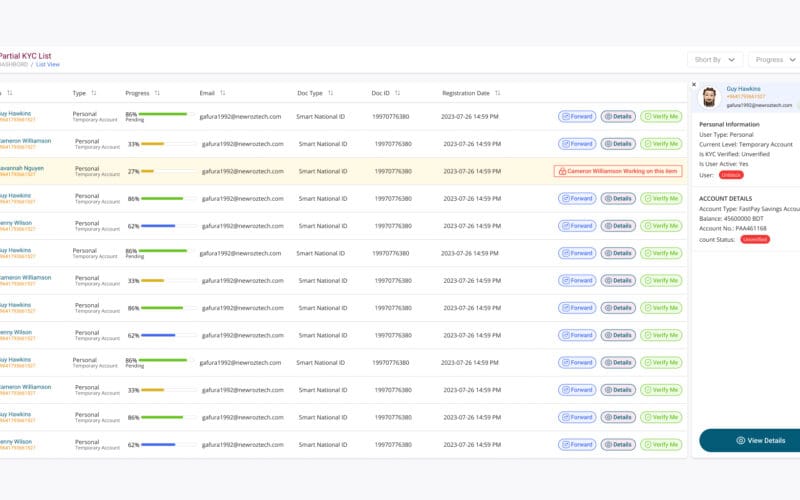
Task: Click Verify Me on first row
Action: click(661, 116)
